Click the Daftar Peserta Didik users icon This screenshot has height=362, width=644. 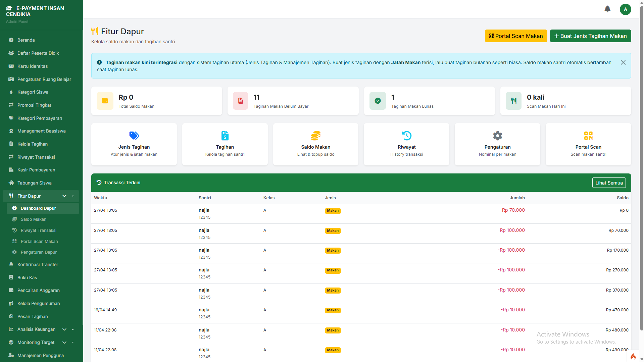(11, 53)
